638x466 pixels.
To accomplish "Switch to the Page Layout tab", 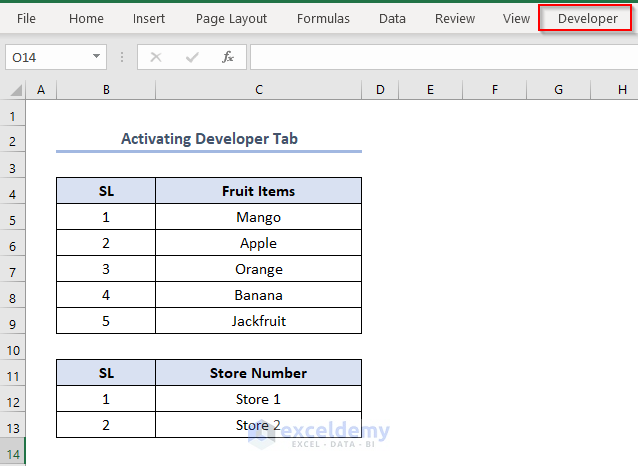I will pos(231,18).
